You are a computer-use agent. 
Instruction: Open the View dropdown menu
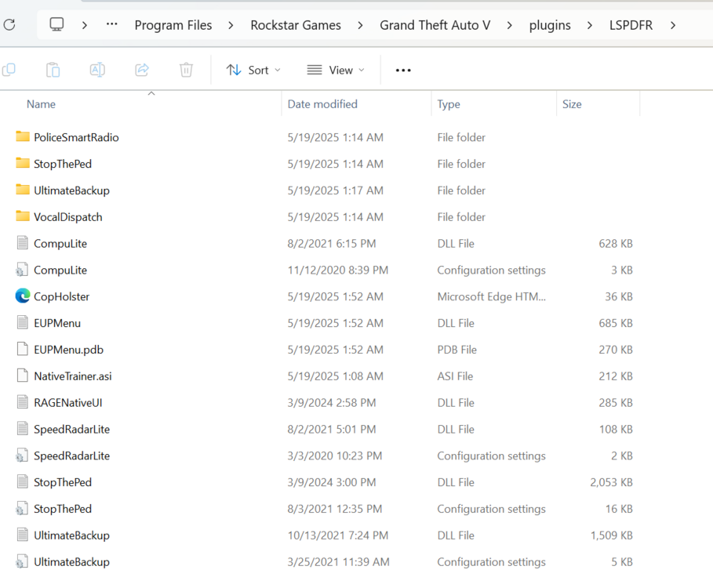tap(335, 70)
